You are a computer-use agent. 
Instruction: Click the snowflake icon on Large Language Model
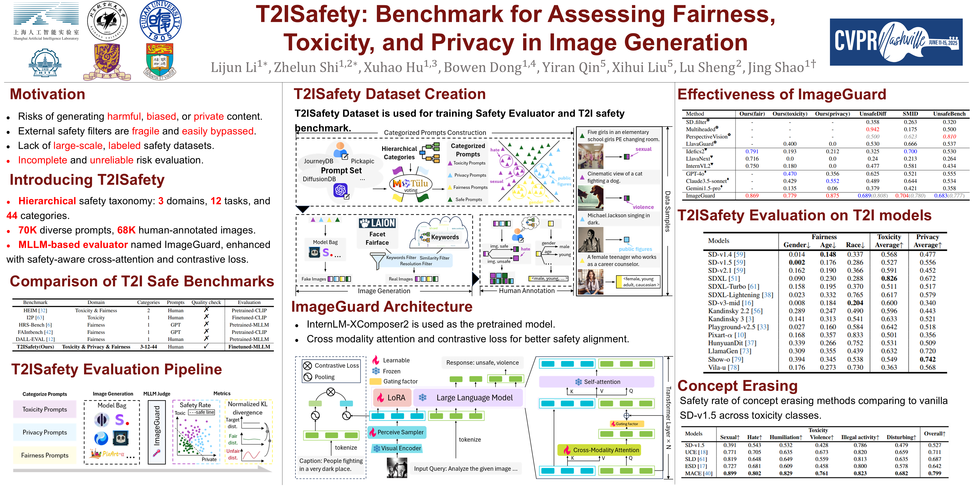(422, 398)
